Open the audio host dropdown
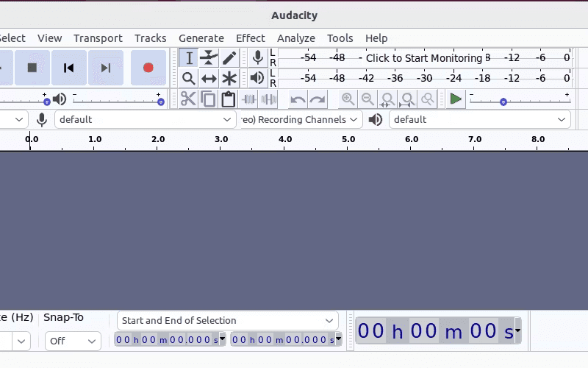The height and width of the screenshot is (368, 588). point(13,119)
